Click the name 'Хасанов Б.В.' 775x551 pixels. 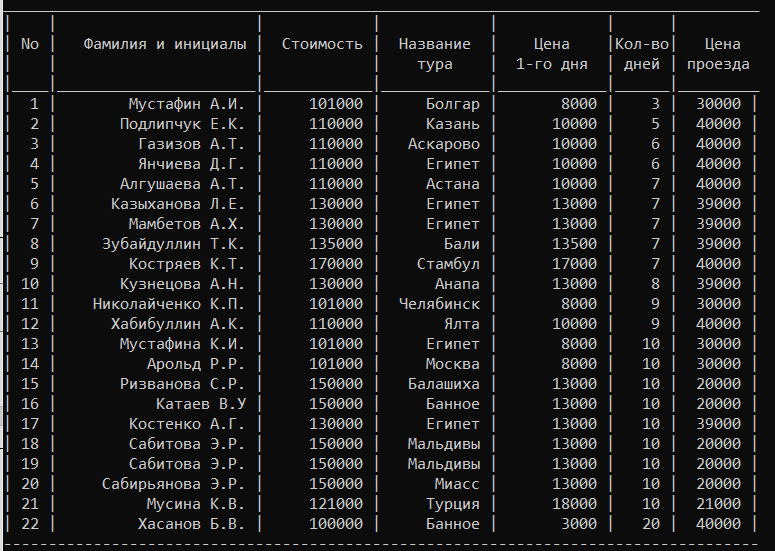click(x=191, y=524)
